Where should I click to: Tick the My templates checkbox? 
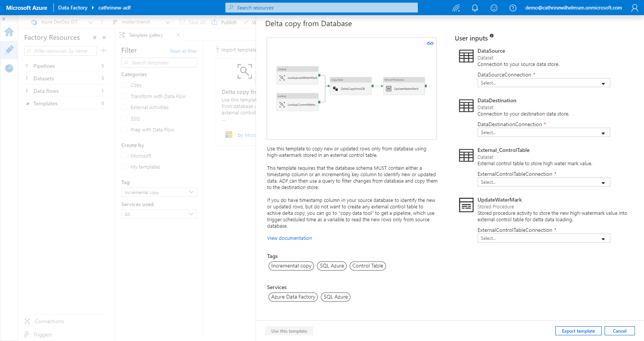124,167
